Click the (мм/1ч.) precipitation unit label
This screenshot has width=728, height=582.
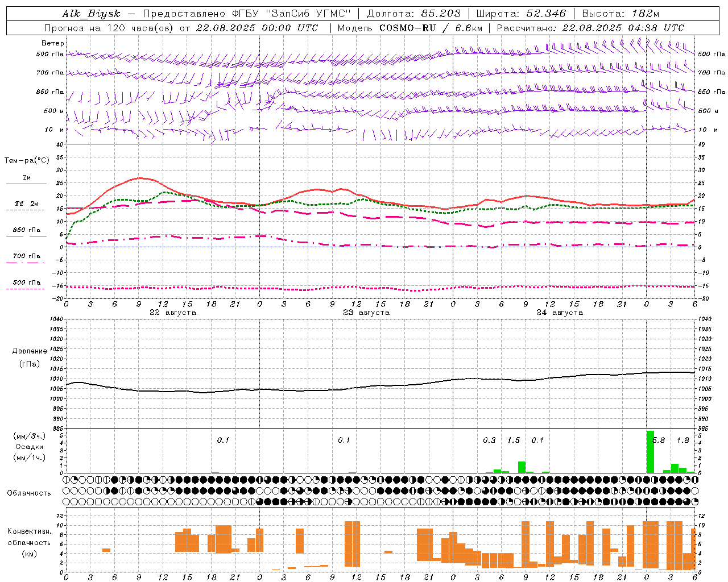(x=29, y=458)
